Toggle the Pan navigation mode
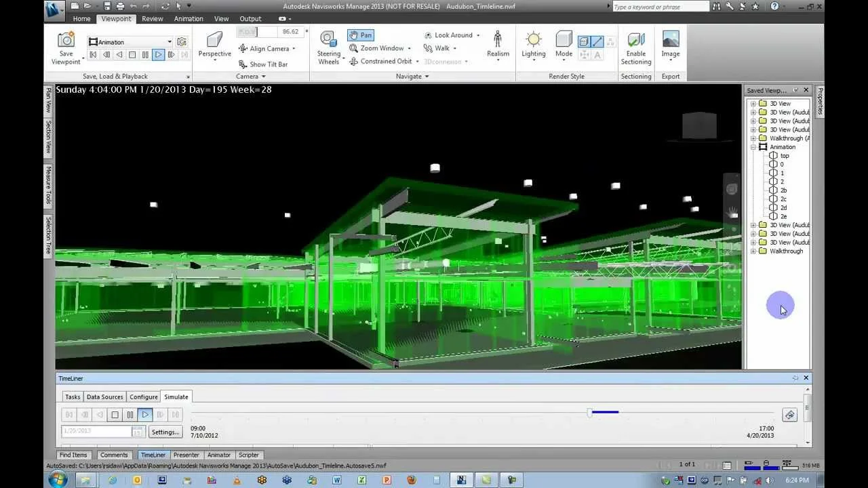Image resolution: width=868 pixels, height=488 pixels. [360, 35]
